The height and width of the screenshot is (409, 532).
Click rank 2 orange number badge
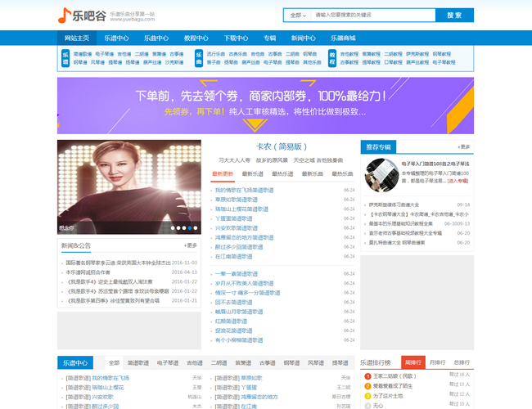(367, 386)
